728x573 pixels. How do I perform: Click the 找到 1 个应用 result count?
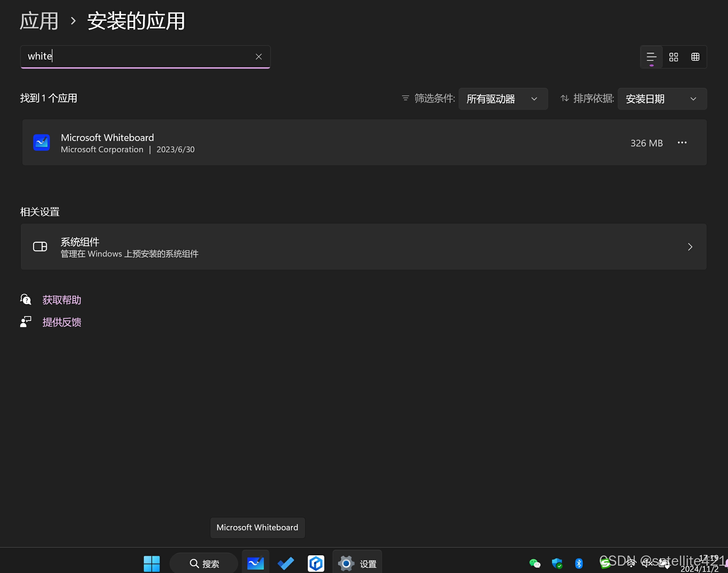[49, 98]
